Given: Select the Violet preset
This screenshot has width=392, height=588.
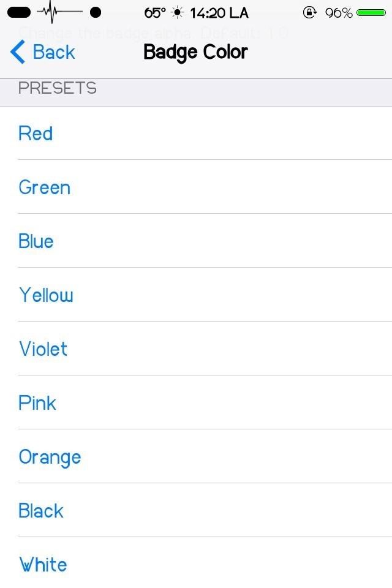Looking at the screenshot, I should pos(43,349).
